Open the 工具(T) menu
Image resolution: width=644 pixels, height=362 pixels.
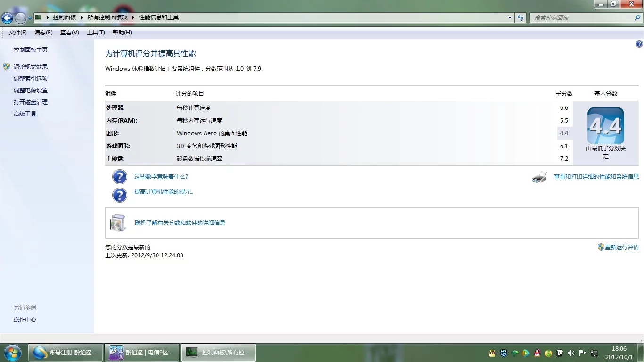(96, 33)
